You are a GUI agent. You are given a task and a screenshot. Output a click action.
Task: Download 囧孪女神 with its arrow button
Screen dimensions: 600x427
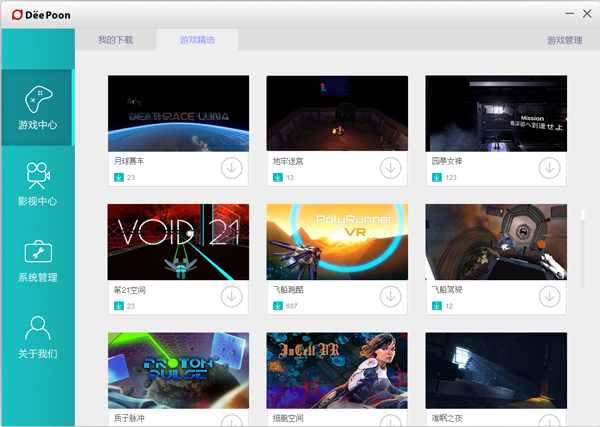tap(549, 168)
